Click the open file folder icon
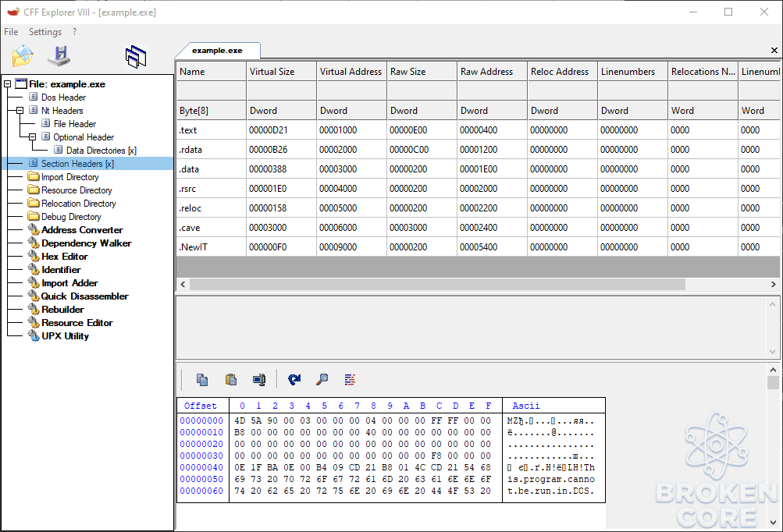This screenshot has width=783, height=532. coord(23,56)
